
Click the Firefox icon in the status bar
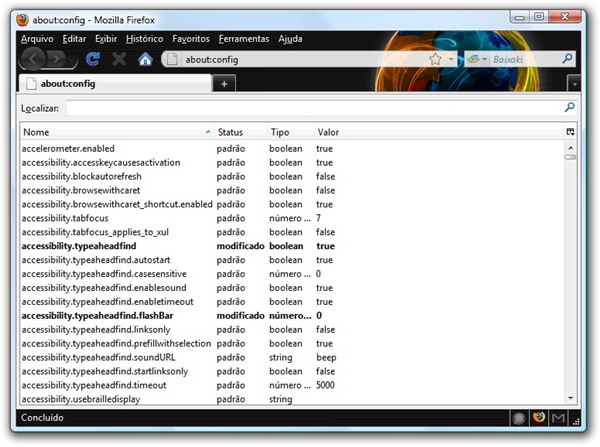point(539,417)
